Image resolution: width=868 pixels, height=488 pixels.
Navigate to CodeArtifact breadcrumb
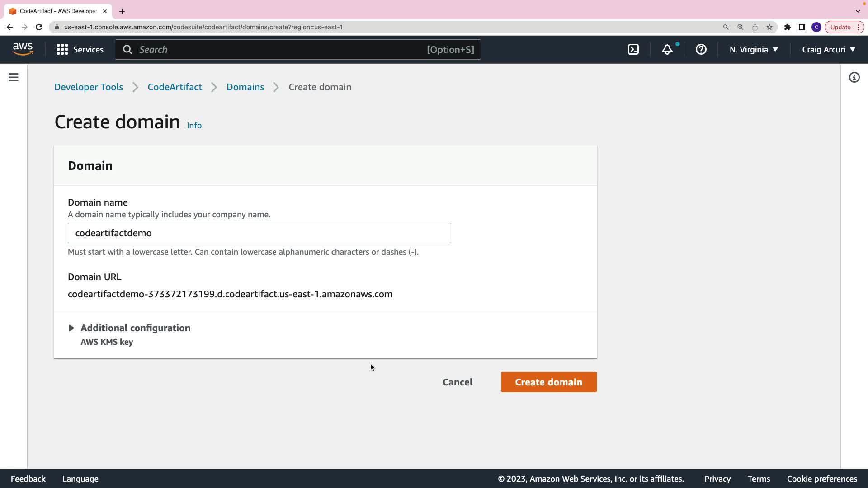coord(175,87)
